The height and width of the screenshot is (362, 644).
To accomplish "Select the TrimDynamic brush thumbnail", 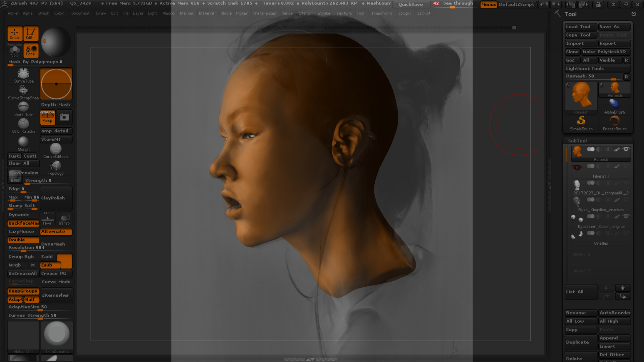I will [x=57, y=337].
